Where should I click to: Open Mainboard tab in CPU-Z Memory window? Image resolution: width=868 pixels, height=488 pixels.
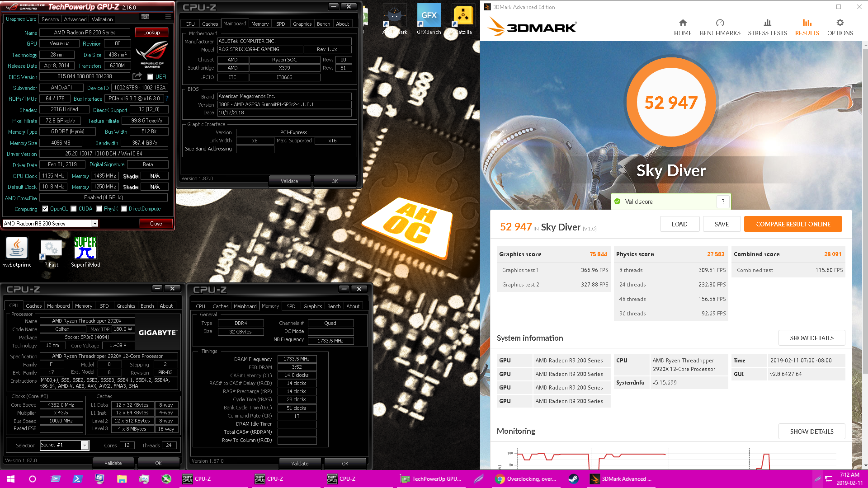[245, 306]
